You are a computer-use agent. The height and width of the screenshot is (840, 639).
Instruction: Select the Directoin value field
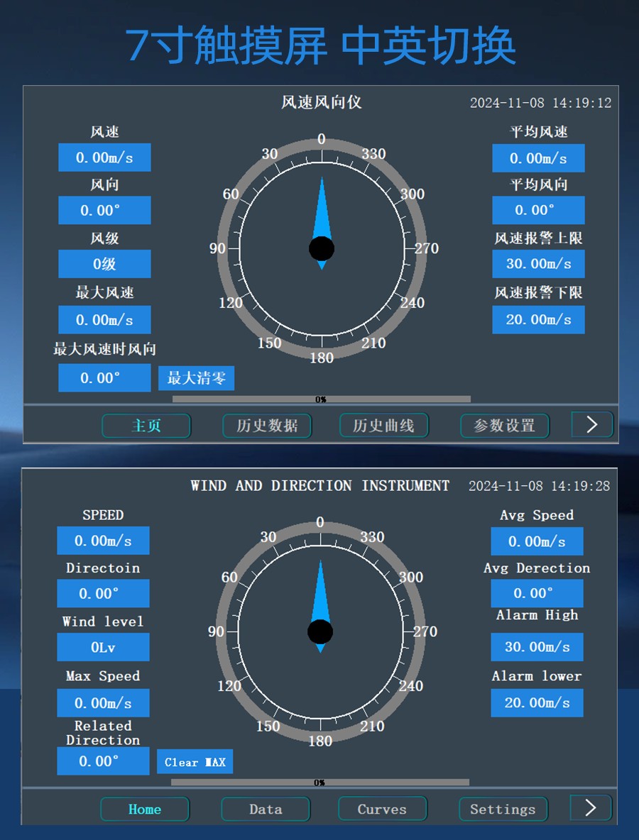104,594
